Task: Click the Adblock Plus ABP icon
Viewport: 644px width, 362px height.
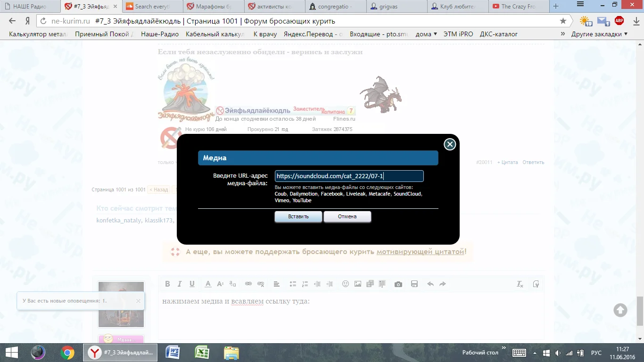Action: coord(619,21)
